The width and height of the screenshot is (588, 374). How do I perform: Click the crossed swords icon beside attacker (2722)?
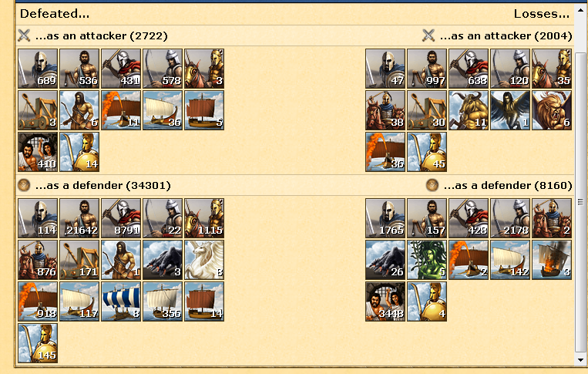click(x=24, y=35)
